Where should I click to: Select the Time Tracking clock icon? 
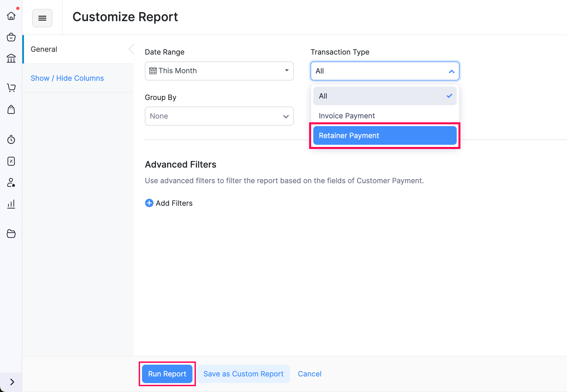coord(11,140)
